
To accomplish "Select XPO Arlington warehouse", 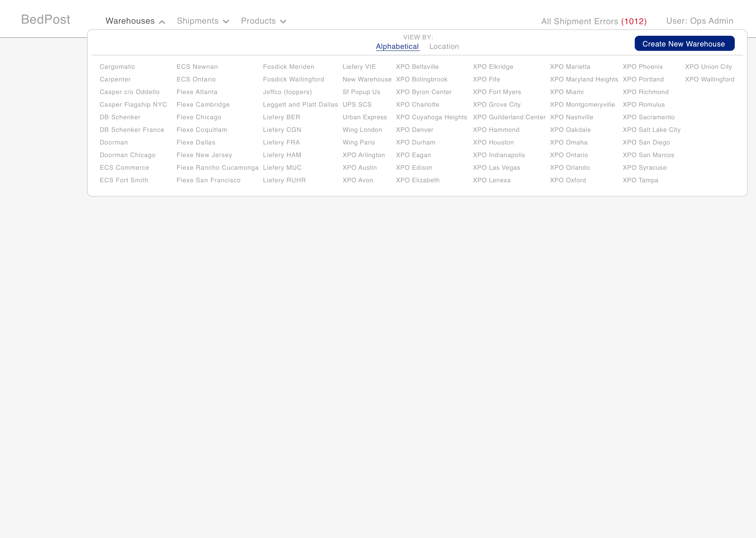I will coord(363,155).
